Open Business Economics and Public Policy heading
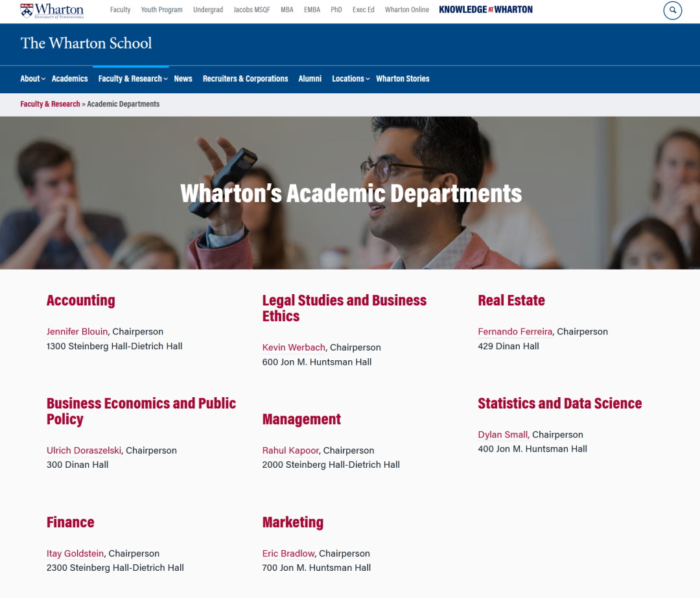This screenshot has width=700, height=598. 141,411
